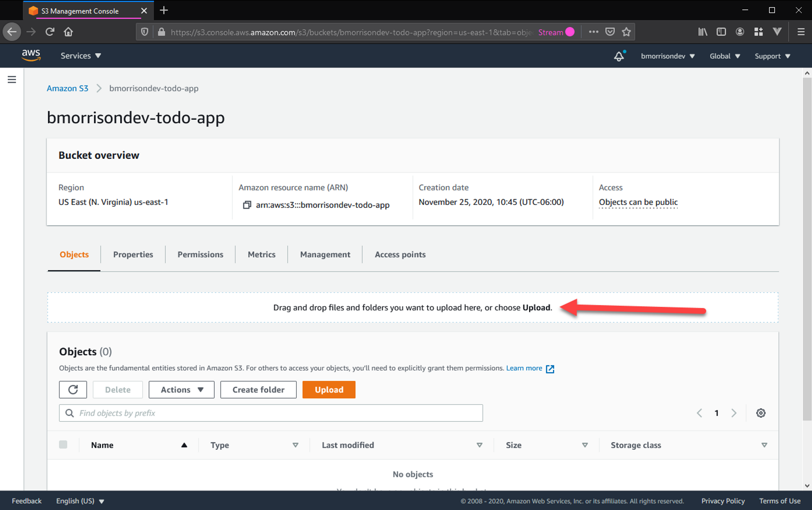Open the bmorrisondev account dropdown
812x510 pixels.
[x=668, y=56]
